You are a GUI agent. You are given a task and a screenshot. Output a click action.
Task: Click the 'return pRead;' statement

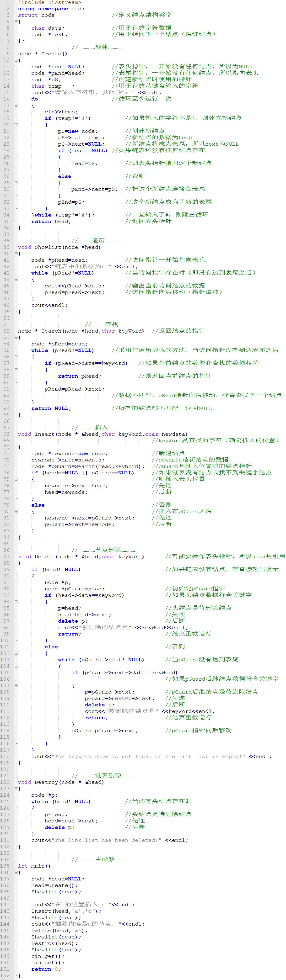80,376
